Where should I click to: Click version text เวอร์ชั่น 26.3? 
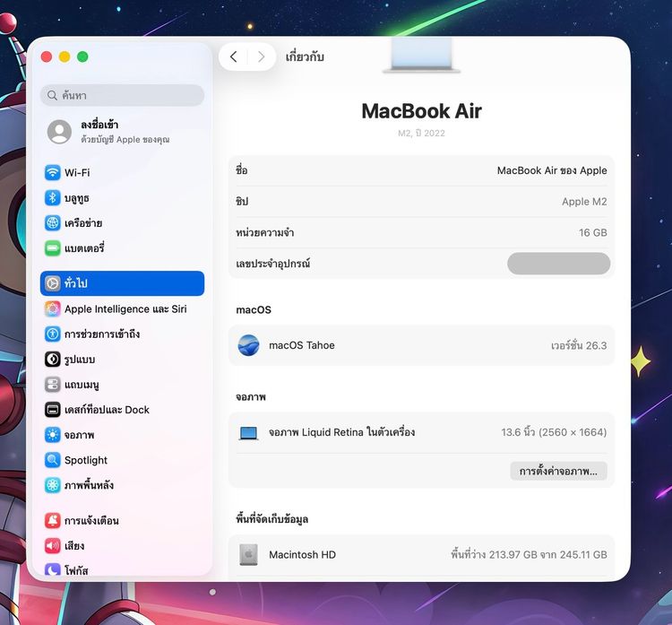579,345
